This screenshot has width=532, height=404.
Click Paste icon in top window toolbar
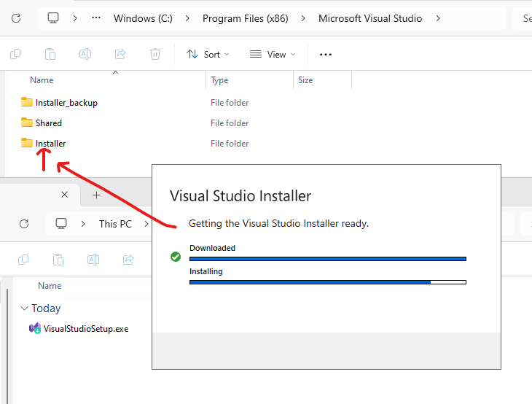pos(50,54)
